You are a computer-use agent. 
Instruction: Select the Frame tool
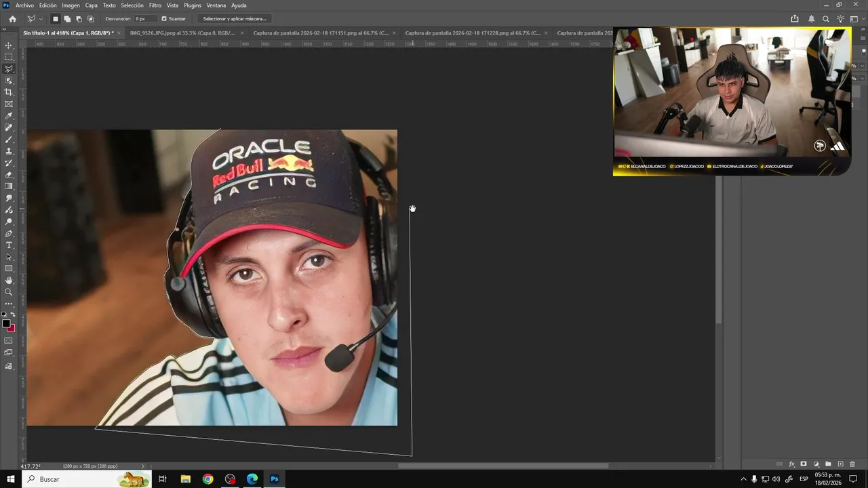pos(9,104)
